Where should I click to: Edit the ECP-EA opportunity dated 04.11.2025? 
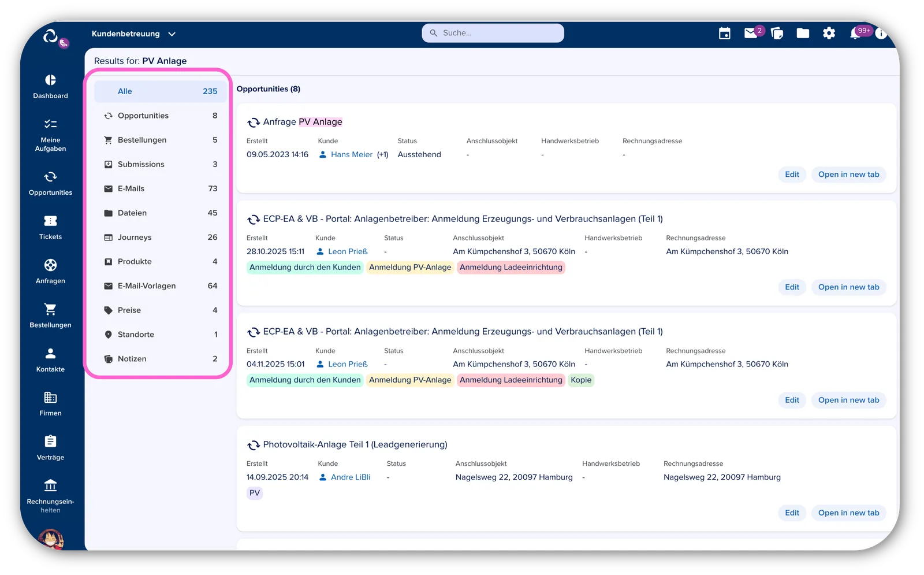click(x=792, y=400)
